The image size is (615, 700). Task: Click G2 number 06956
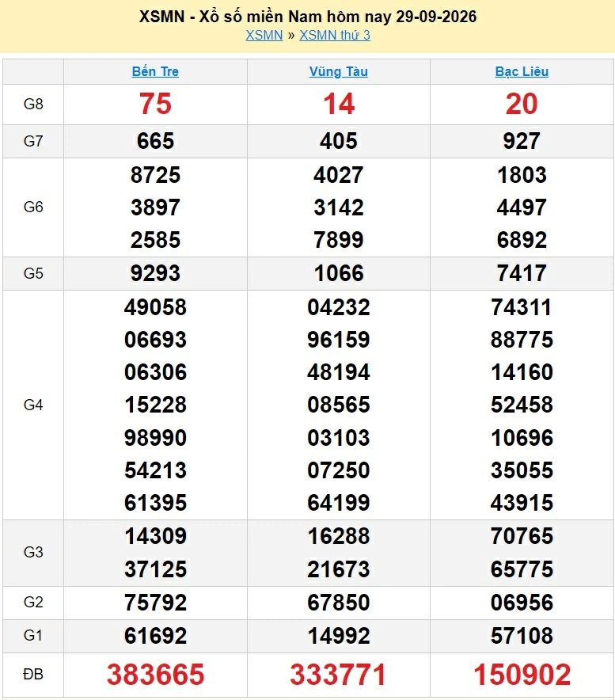click(x=522, y=603)
